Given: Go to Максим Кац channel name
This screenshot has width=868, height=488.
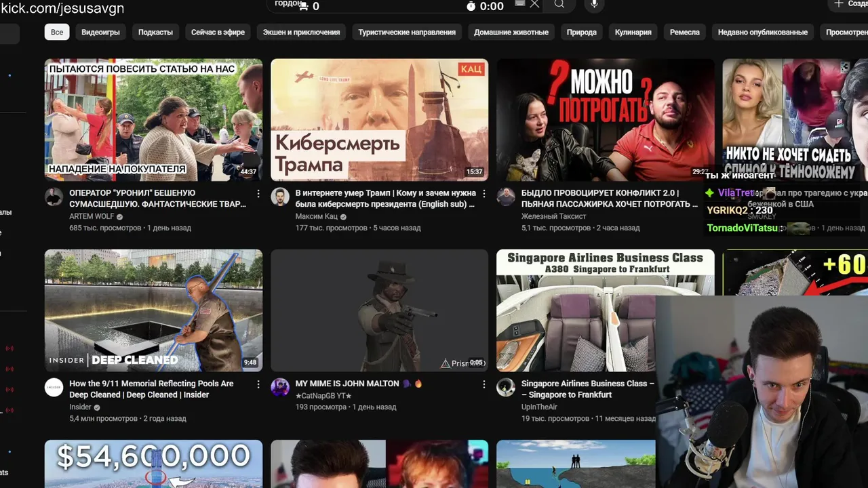Looking at the screenshot, I should pos(316,217).
